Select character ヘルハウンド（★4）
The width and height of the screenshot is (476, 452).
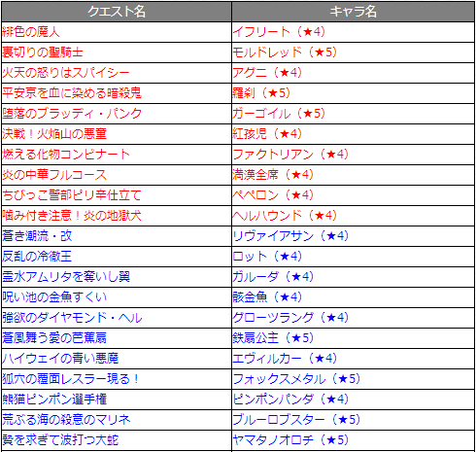pyautogui.click(x=285, y=216)
